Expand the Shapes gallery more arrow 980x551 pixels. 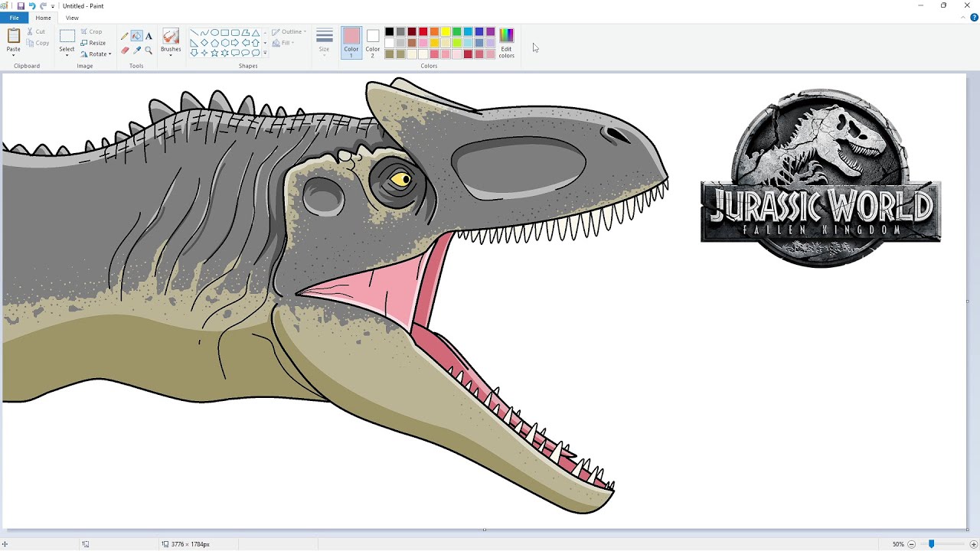click(x=265, y=53)
